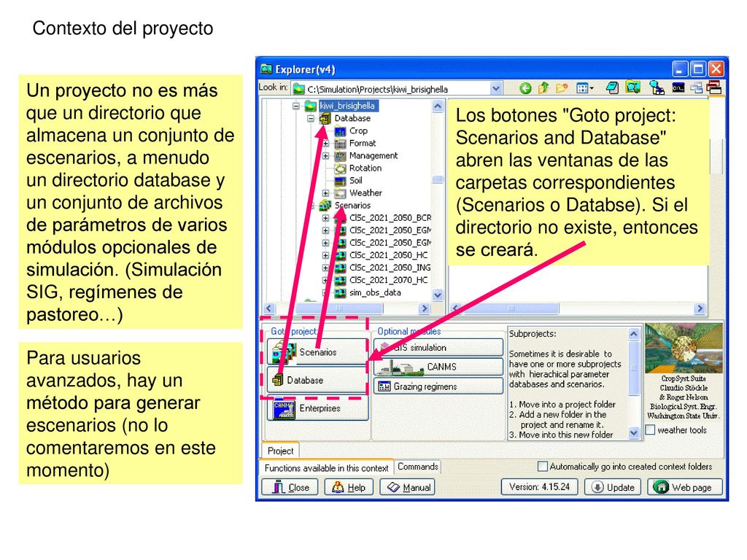This screenshot has width=747, height=560.
Task: Select the Crop folder icon in the tree
Action: (x=340, y=131)
